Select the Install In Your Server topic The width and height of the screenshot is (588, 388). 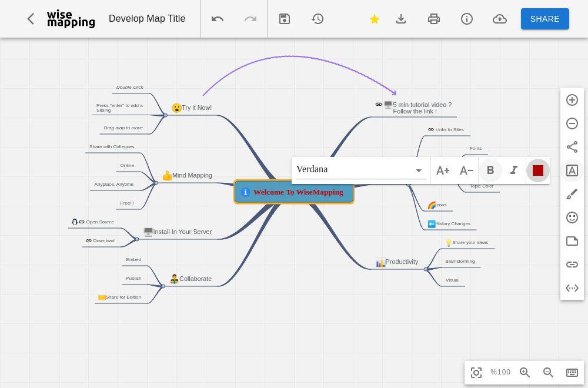[182, 232]
